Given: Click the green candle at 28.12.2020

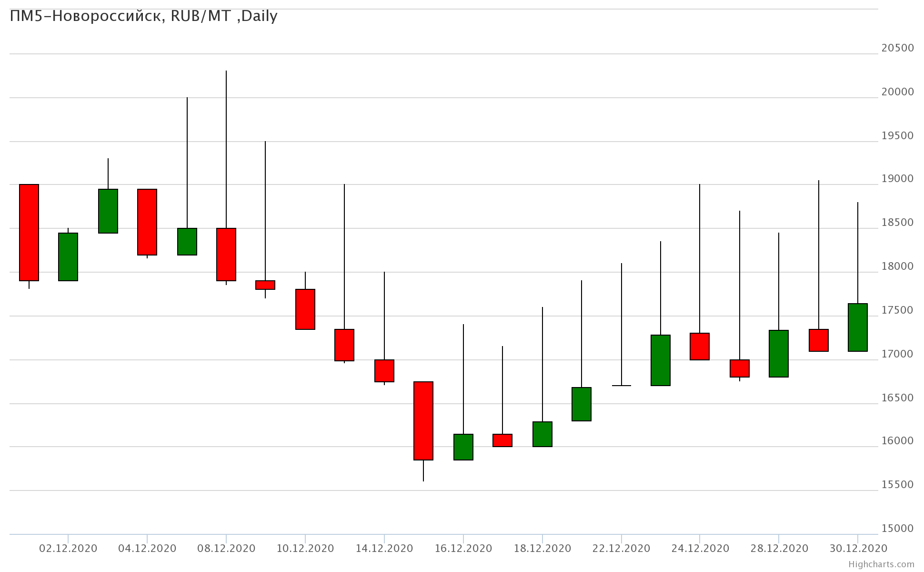Looking at the screenshot, I should (779, 353).
